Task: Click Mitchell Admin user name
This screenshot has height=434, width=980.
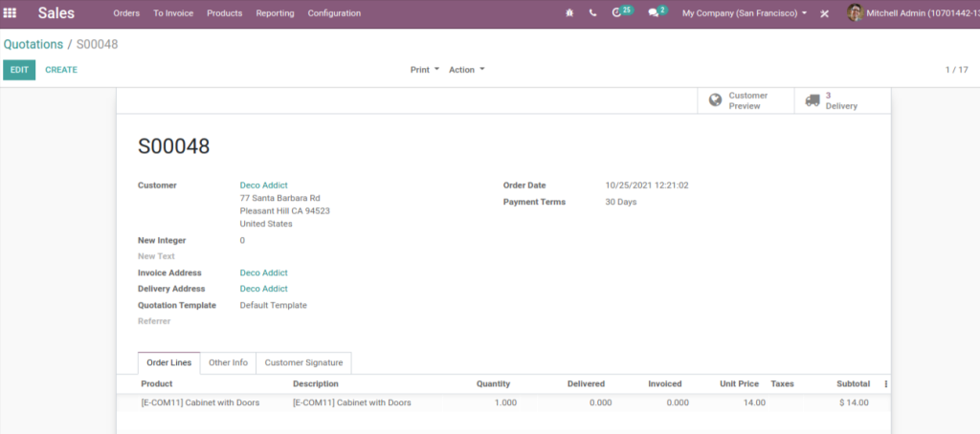Action: tap(923, 13)
